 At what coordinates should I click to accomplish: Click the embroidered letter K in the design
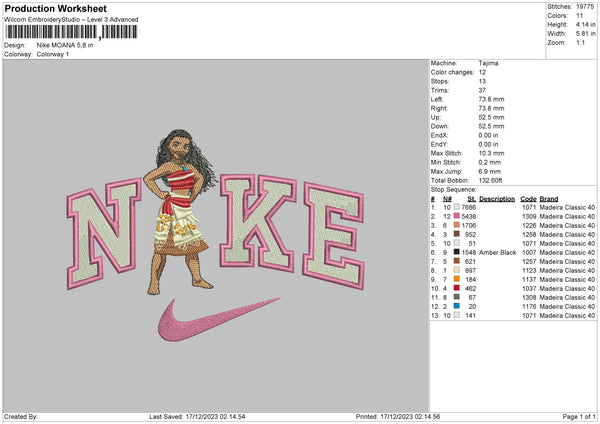point(258,223)
